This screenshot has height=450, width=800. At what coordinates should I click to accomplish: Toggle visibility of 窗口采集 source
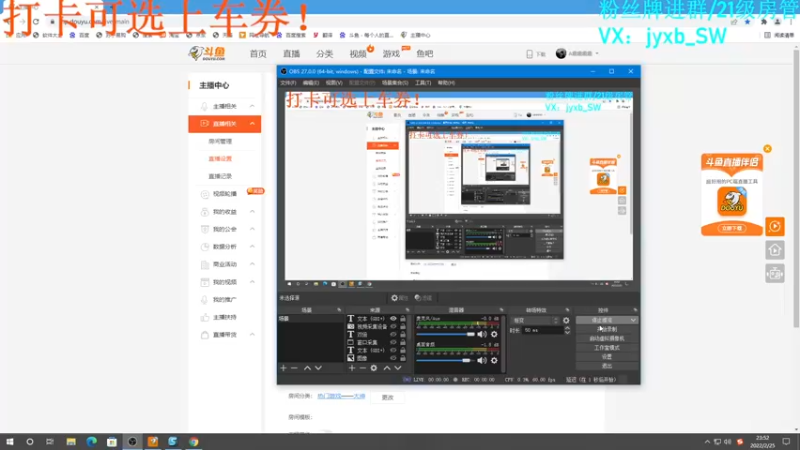click(393, 342)
